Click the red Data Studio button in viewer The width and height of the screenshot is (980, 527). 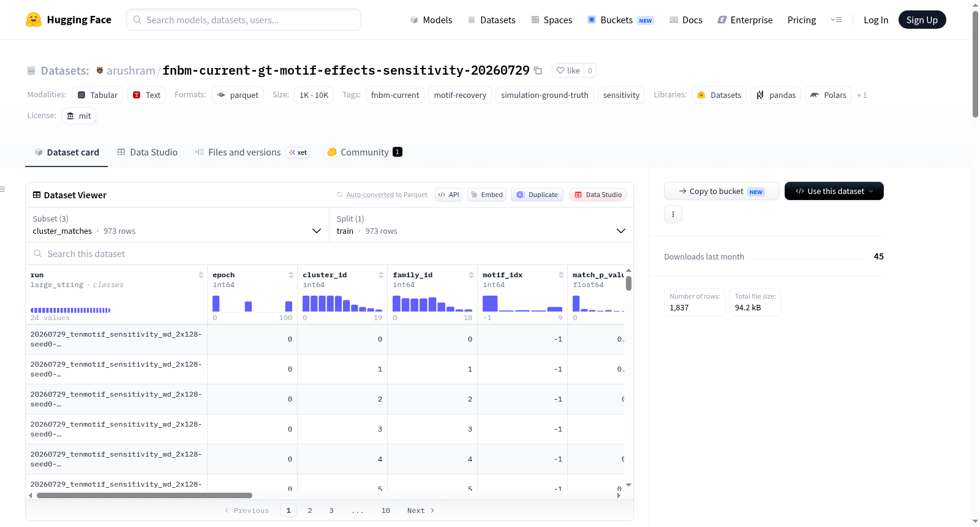[x=598, y=195]
